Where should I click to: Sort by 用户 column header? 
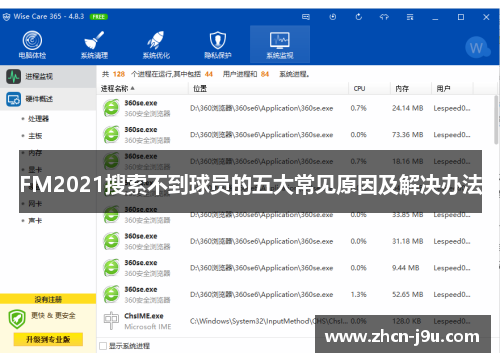pos(452,88)
